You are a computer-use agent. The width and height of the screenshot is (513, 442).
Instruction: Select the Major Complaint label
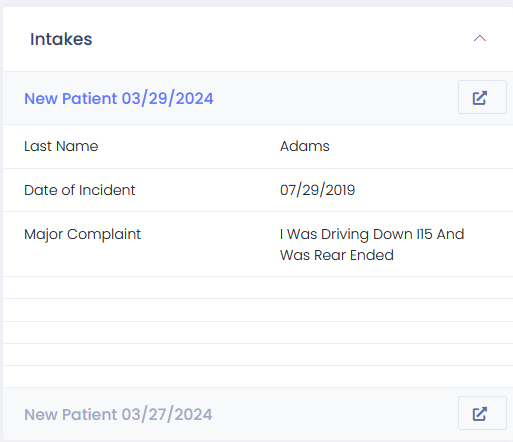(82, 234)
